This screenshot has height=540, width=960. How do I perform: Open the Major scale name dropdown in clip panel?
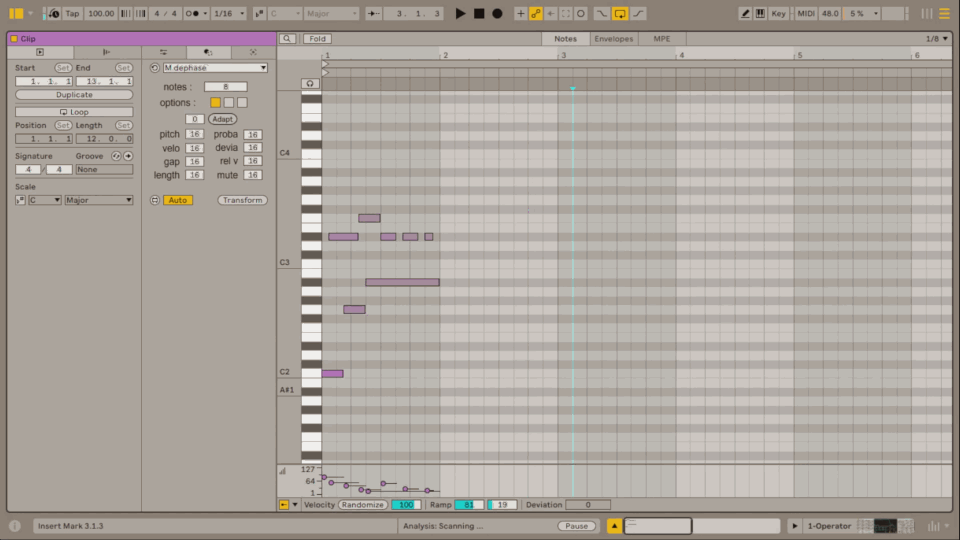[98, 200]
